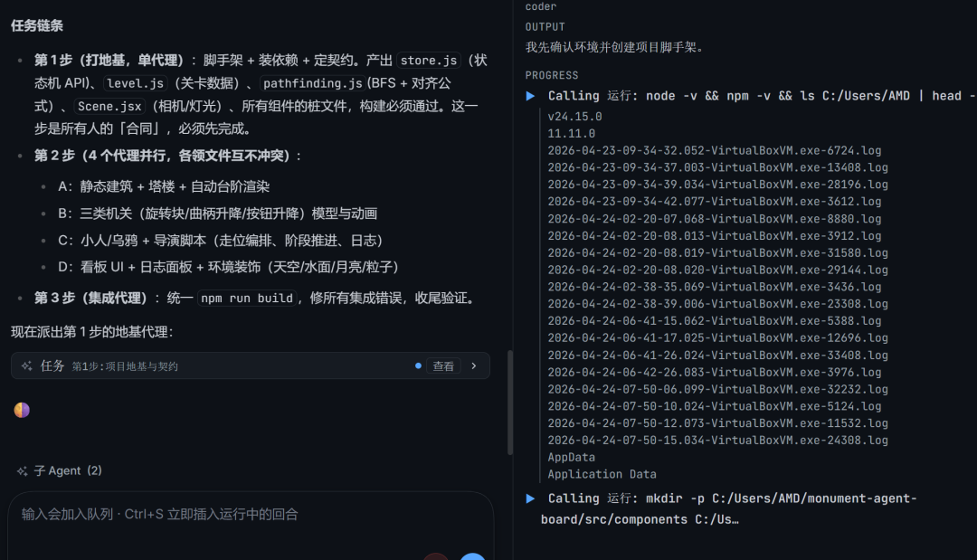Click the line 现在派出第 1 步的地基代理

tap(91, 332)
